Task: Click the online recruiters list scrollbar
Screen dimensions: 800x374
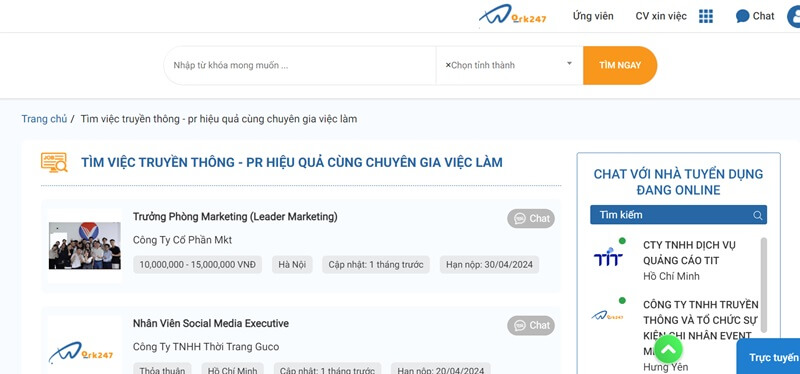Action: pos(764,286)
